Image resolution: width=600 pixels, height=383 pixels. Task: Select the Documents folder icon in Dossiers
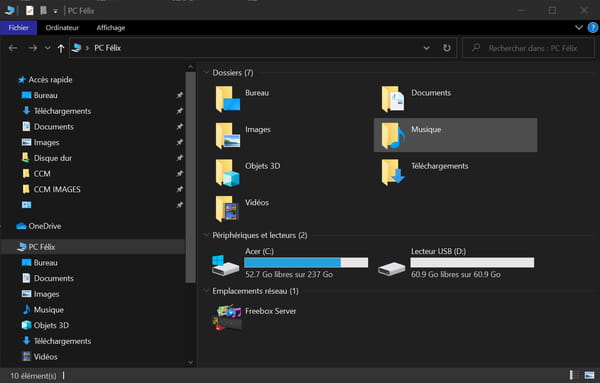coord(393,99)
